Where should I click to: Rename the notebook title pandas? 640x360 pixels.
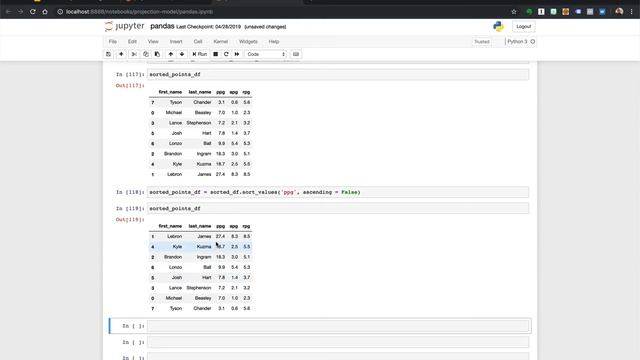pos(162,26)
